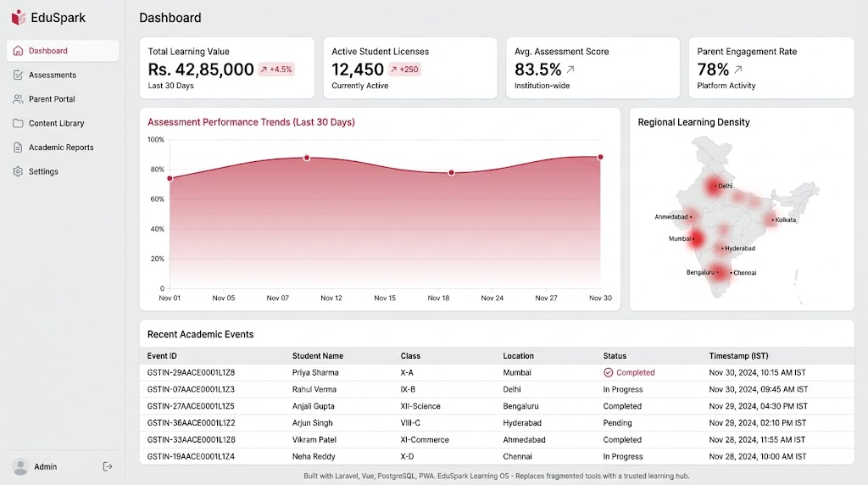Click the Nov 01 data point on chart

[x=170, y=178]
